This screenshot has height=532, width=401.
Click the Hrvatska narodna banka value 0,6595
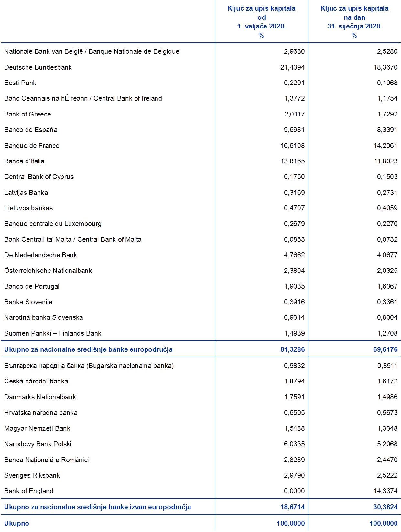294,413
